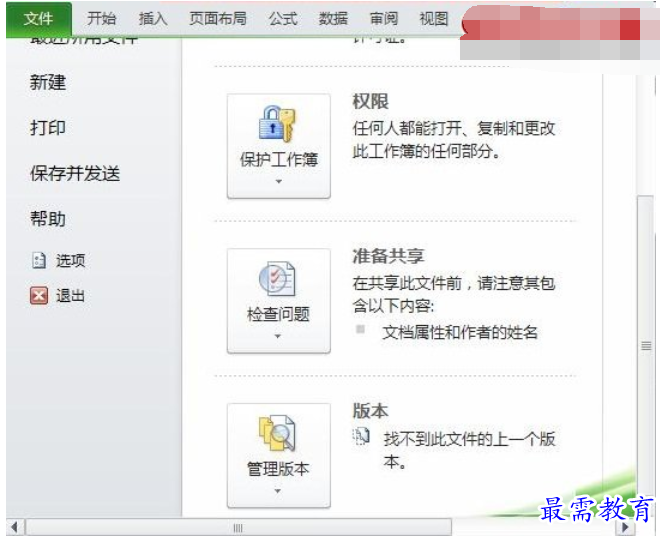Select 打印 in the backstage menu
The width and height of the screenshot is (662, 541).
click(48, 128)
